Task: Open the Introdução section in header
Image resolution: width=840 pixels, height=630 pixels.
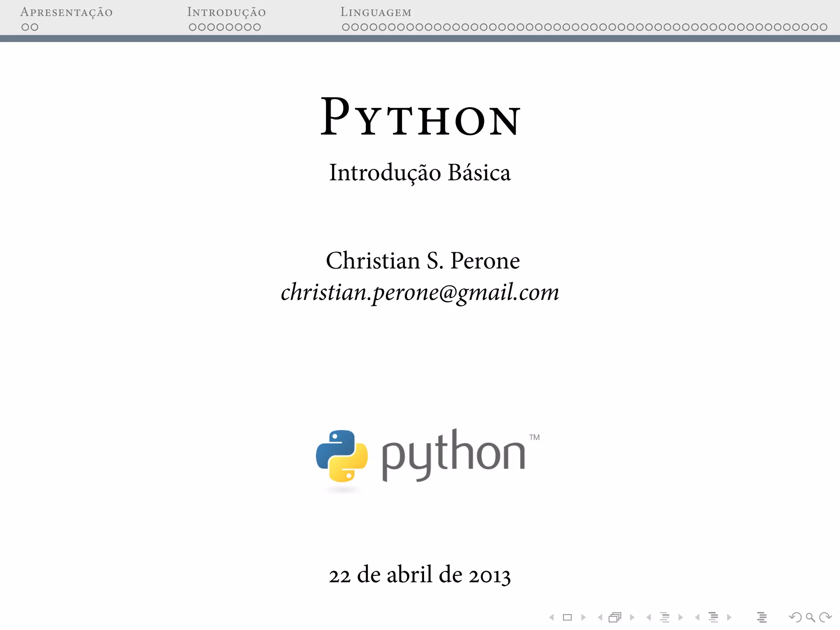Action: (226, 12)
